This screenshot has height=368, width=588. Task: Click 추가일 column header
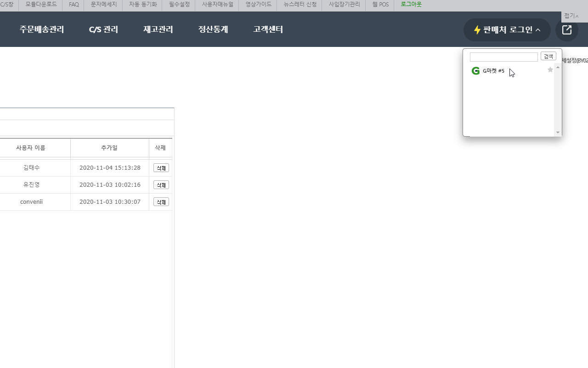click(x=109, y=148)
